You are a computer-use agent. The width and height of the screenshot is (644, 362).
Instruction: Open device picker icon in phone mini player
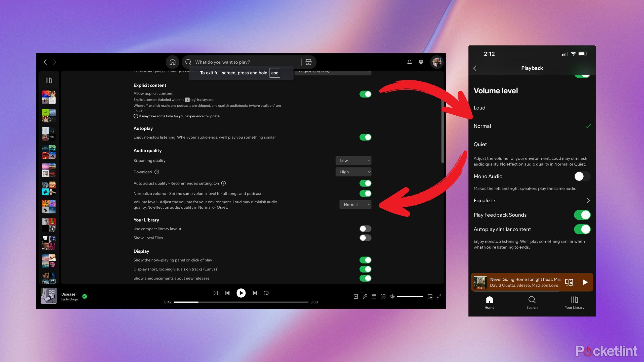point(569,282)
